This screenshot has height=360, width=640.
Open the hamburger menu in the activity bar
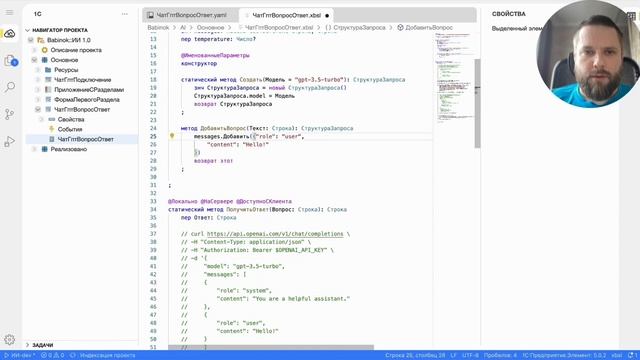pos(9,13)
